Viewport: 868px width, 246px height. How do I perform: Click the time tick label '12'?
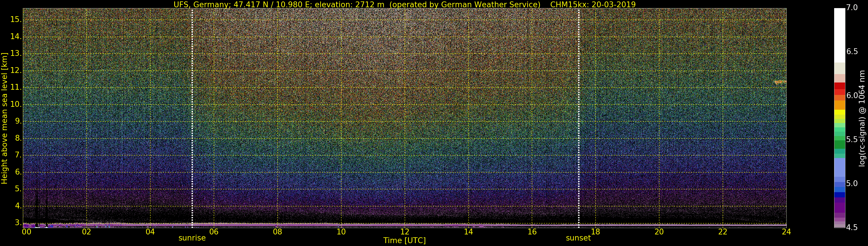click(405, 232)
